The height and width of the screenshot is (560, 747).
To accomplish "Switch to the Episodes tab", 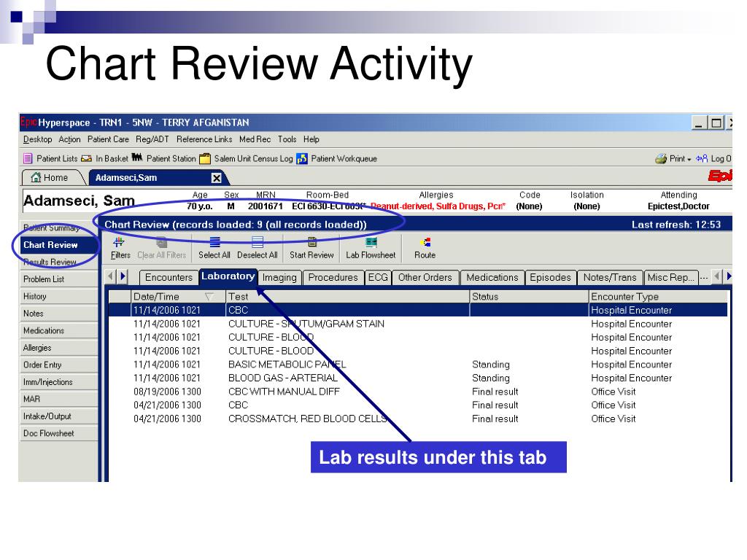I will point(550,278).
